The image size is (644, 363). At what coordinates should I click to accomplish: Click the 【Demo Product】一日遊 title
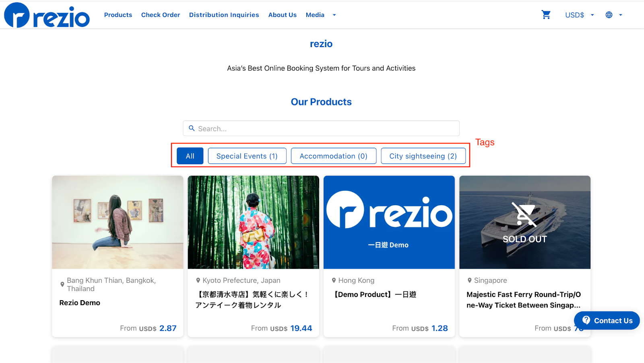pyautogui.click(x=374, y=295)
